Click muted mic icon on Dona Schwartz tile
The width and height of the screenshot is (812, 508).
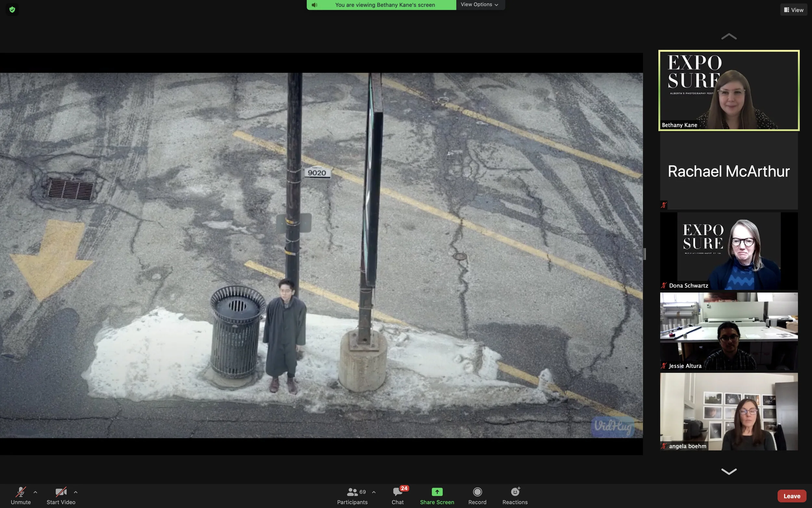pyautogui.click(x=664, y=286)
